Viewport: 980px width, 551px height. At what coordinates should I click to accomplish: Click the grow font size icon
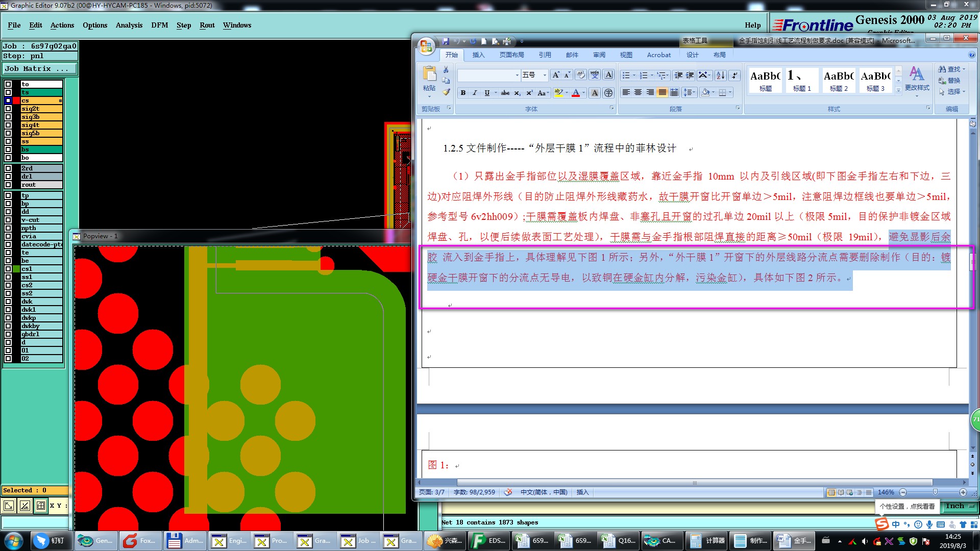click(x=556, y=75)
